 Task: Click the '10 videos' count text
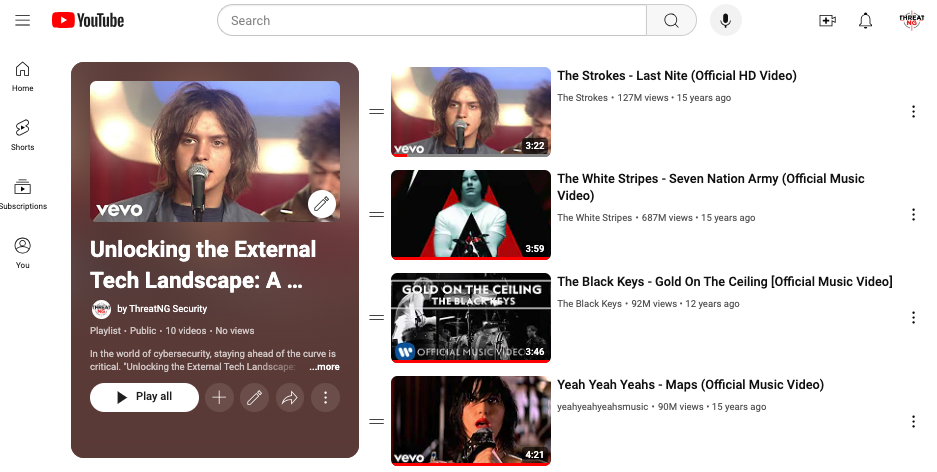[186, 331]
